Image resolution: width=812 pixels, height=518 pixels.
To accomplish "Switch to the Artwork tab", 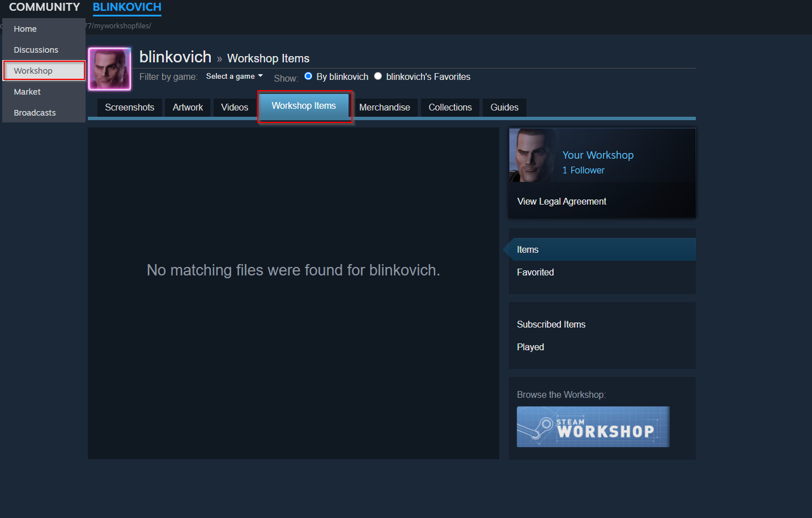I will coord(188,107).
